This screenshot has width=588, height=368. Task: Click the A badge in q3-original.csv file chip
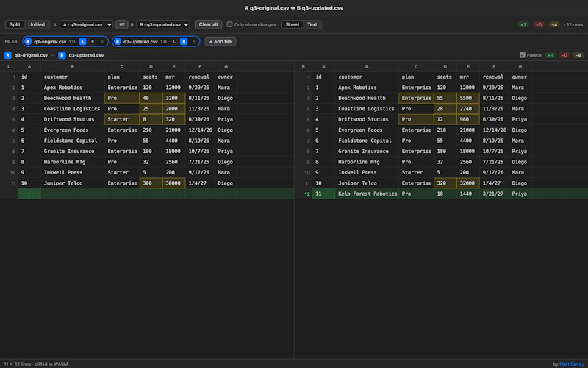click(x=28, y=42)
